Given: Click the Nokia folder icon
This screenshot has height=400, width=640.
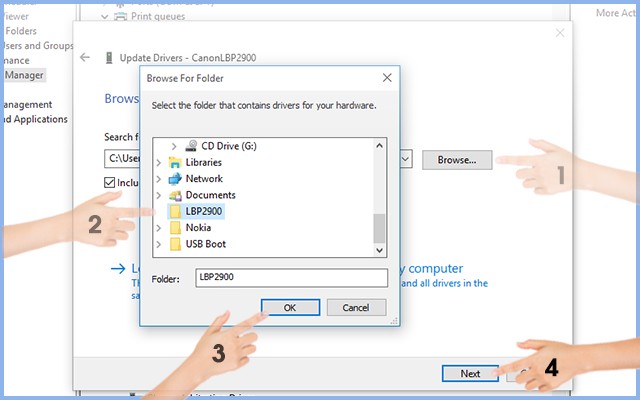Looking at the screenshot, I should [x=175, y=228].
